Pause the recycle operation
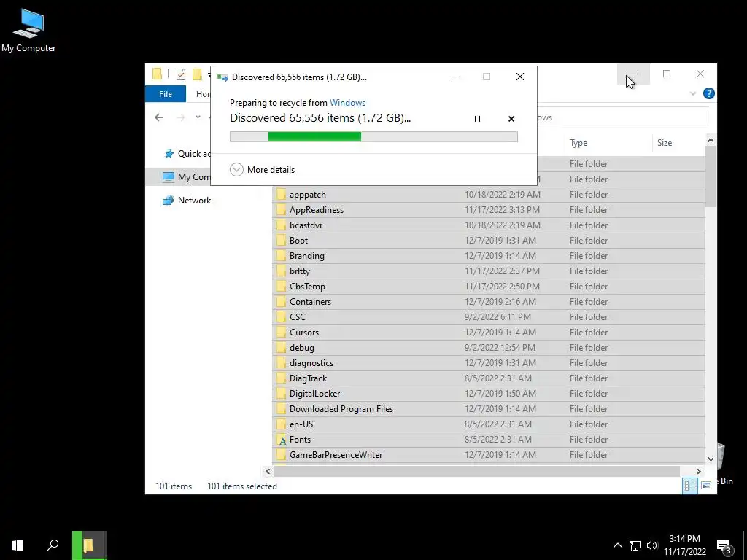Screen dimensions: 747x560 (477, 119)
